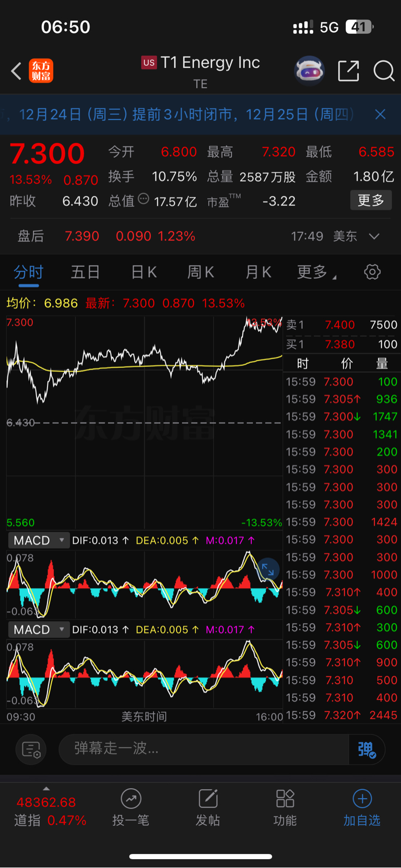The width and height of the screenshot is (401, 868).
Task: Switch to the 日K chart tab
Action: (144, 272)
